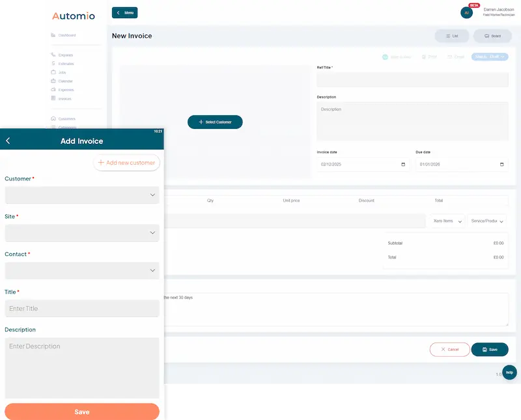Image resolution: width=521 pixels, height=420 pixels.
Task: Click the Ref/Title input field
Action: pos(412,79)
